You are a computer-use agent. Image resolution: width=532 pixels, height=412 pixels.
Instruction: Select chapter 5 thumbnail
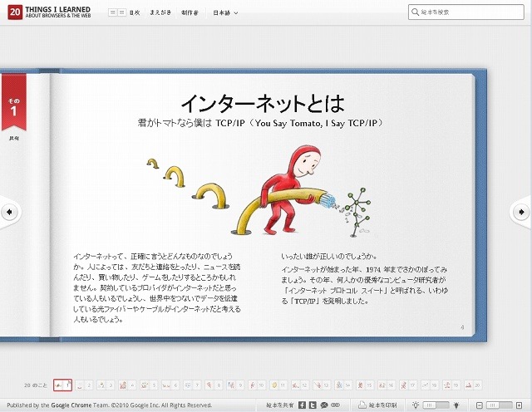(x=149, y=385)
